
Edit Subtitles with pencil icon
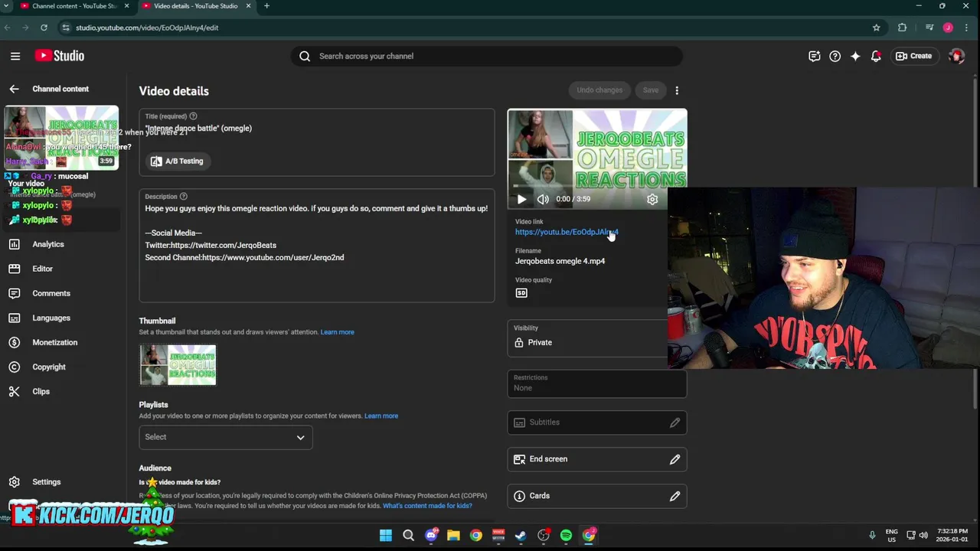point(675,422)
